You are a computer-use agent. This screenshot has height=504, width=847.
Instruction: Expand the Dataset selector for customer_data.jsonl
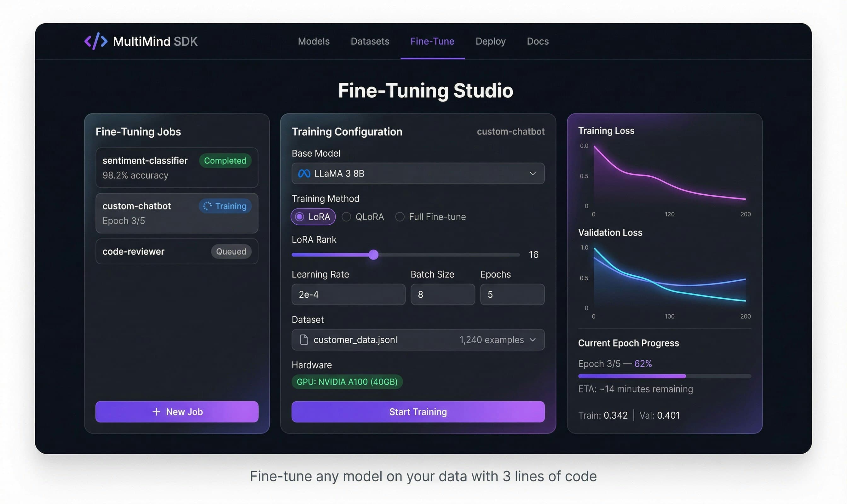[x=533, y=339]
